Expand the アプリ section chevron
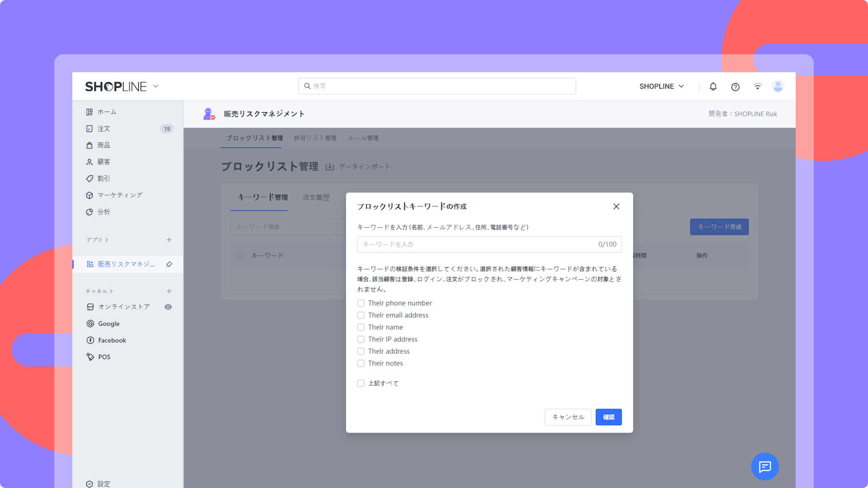The width and height of the screenshot is (868, 488). pyautogui.click(x=107, y=240)
